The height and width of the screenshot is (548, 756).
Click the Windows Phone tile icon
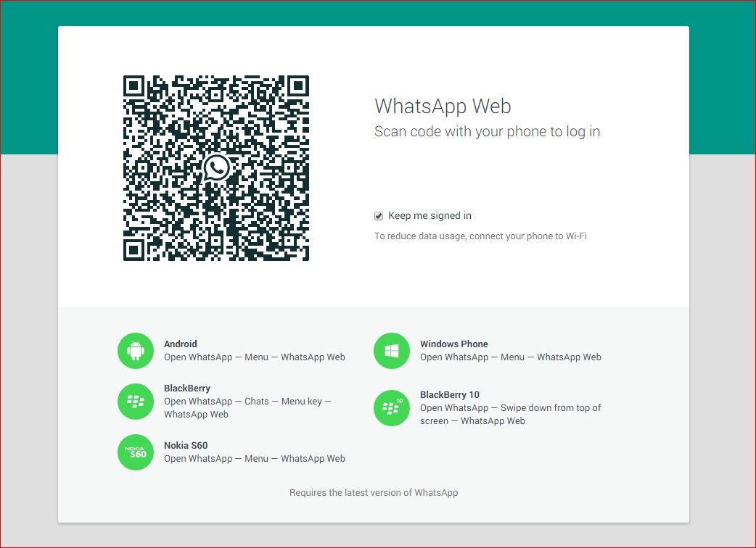coord(392,350)
